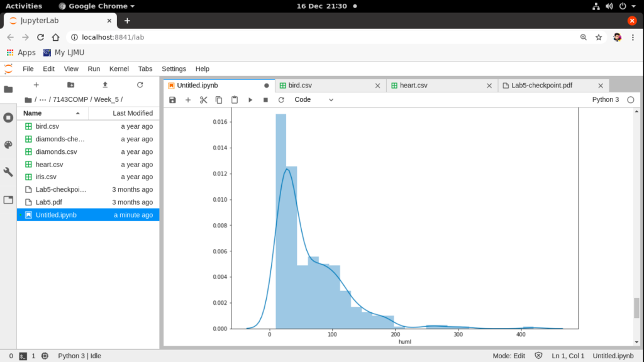Open the Commands palette sidebar icon
The height and width of the screenshot is (362, 644).
point(8,145)
